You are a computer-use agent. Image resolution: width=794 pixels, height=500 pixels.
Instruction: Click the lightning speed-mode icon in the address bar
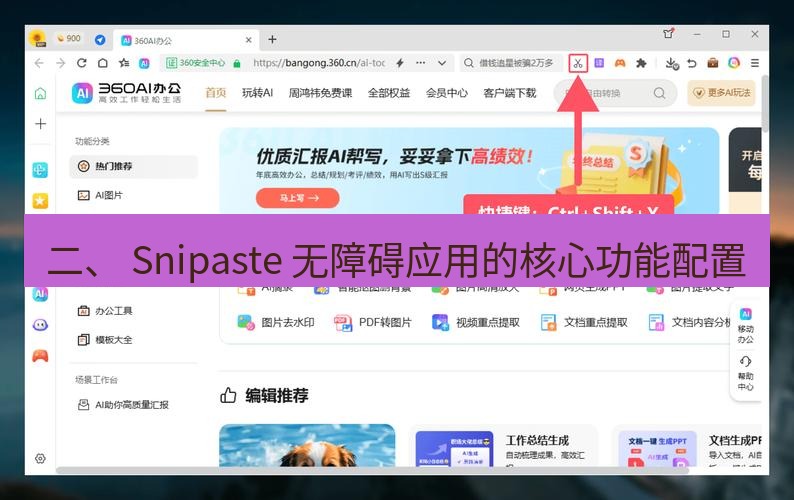tap(400, 63)
